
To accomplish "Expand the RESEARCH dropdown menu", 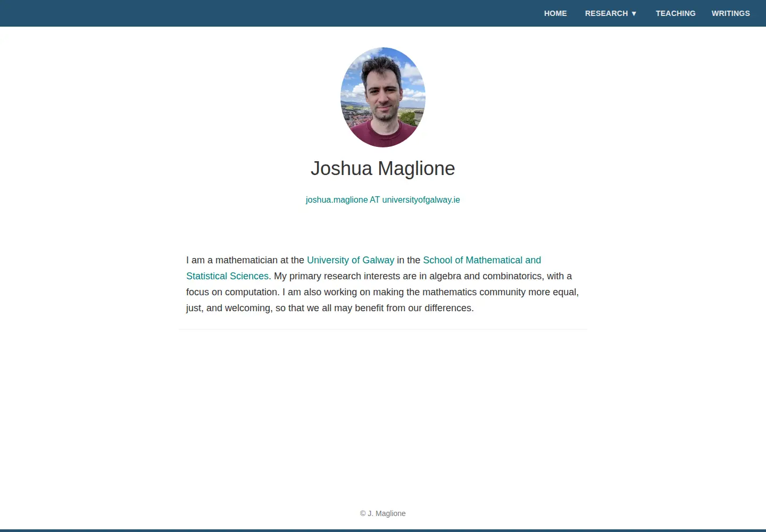I will pyautogui.click(x=611, y=13).
